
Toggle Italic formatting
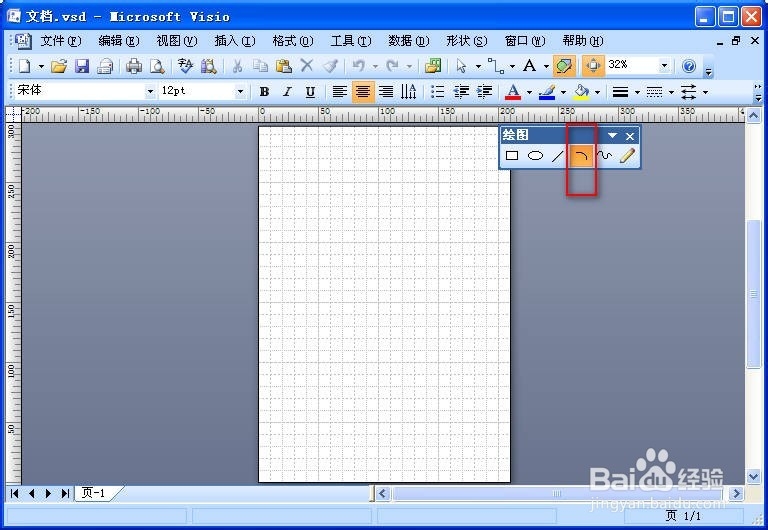[288, 92]
